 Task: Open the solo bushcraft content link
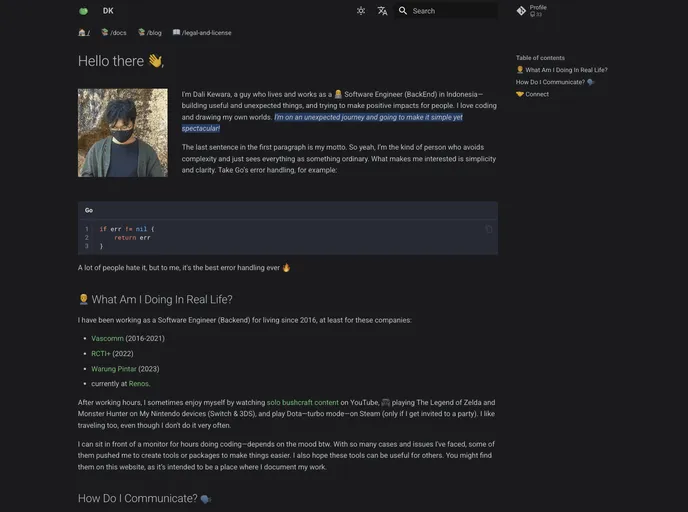pos(303,402)
